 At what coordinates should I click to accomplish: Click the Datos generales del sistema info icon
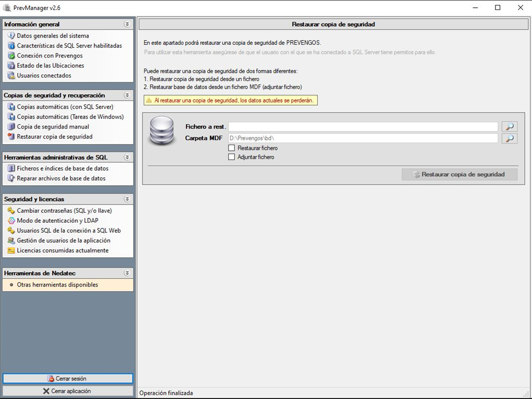coord(11,36)
